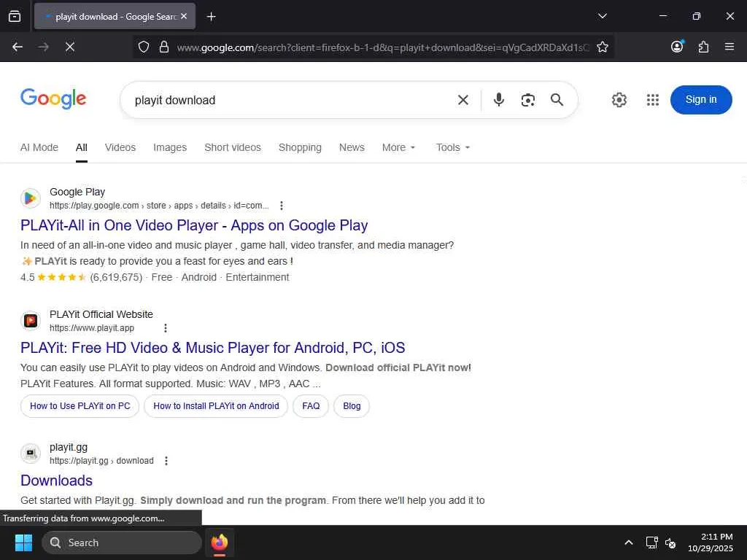Click the Sign in button
The image size is (747, 560).
(x=701, y=99)
